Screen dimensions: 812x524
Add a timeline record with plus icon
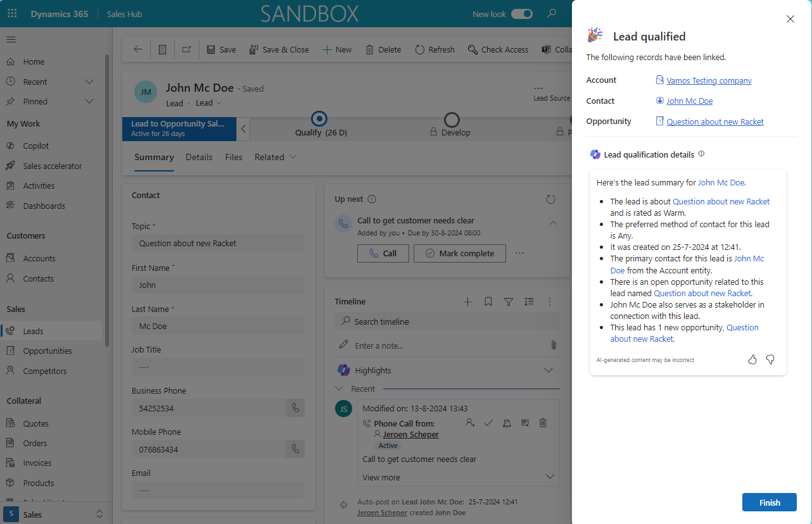[x=467, y=302]
